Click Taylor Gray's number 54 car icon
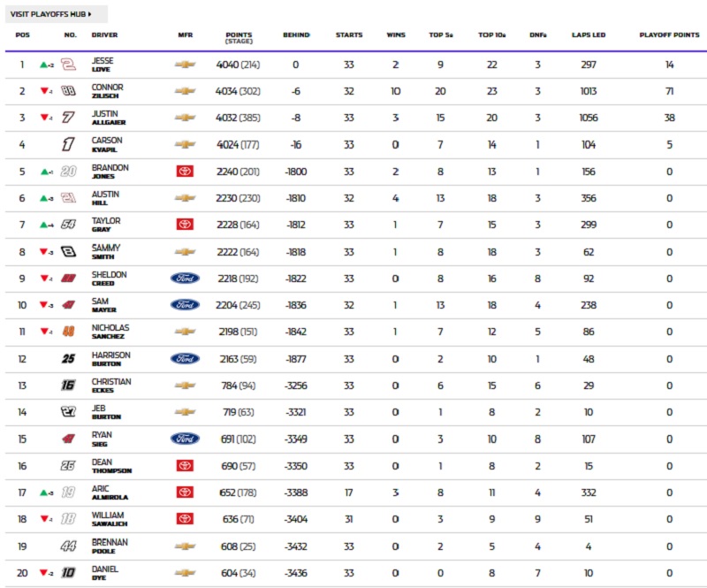 [68, 225]
